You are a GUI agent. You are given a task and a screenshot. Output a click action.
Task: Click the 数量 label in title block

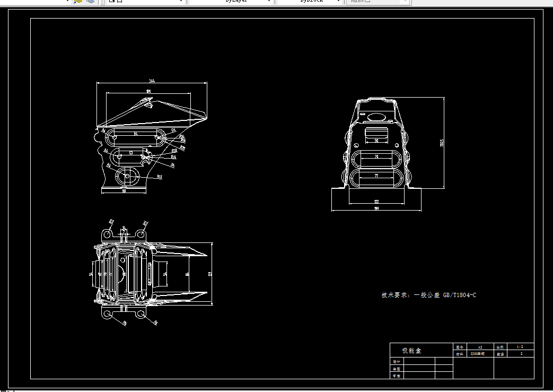(501, 354)
